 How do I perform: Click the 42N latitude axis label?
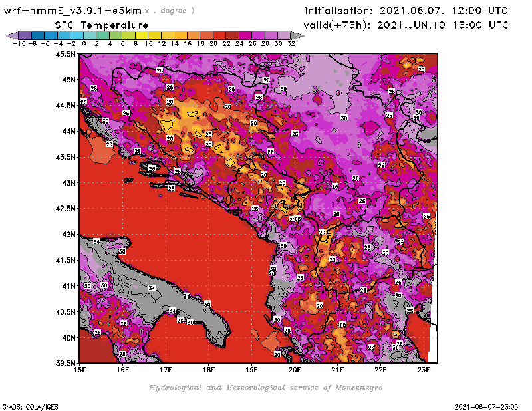coord(69,234)
